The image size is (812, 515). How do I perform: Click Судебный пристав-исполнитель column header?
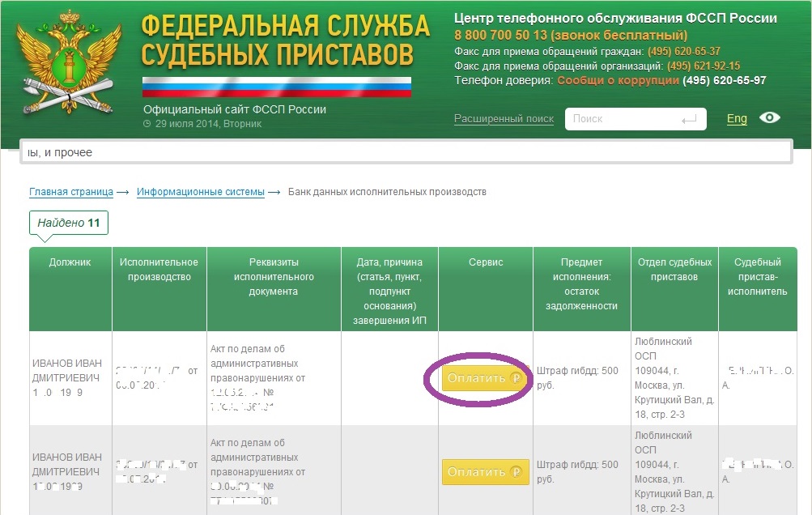[x=758, y=288]
